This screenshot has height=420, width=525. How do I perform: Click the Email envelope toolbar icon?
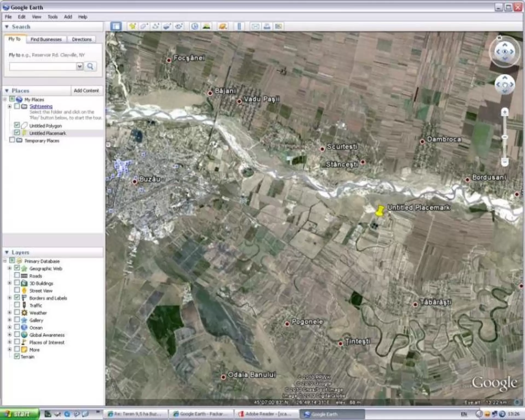pyautogui.click(x=255, y=27)
